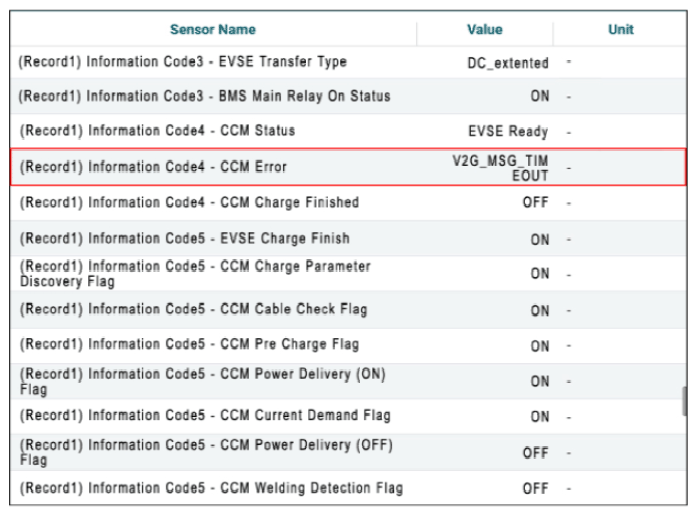Select CCM Current Demand Flag row
Viewport: 697px width, 516px height.
[348, 416]
